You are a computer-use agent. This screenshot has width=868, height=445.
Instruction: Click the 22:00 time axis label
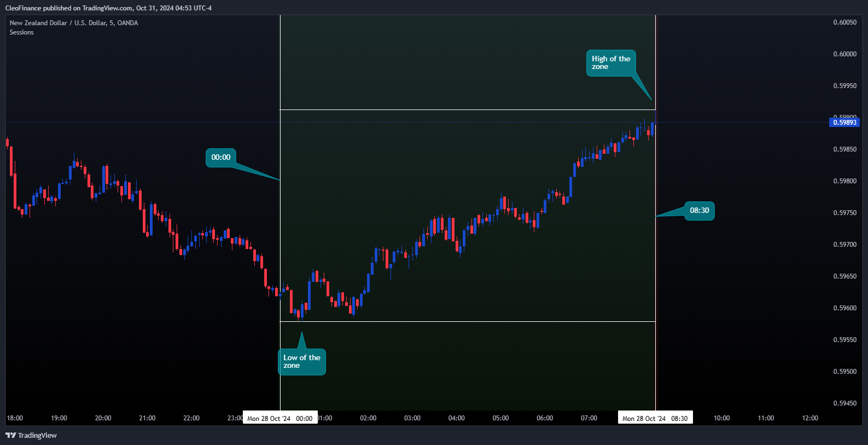pos(191,418)
